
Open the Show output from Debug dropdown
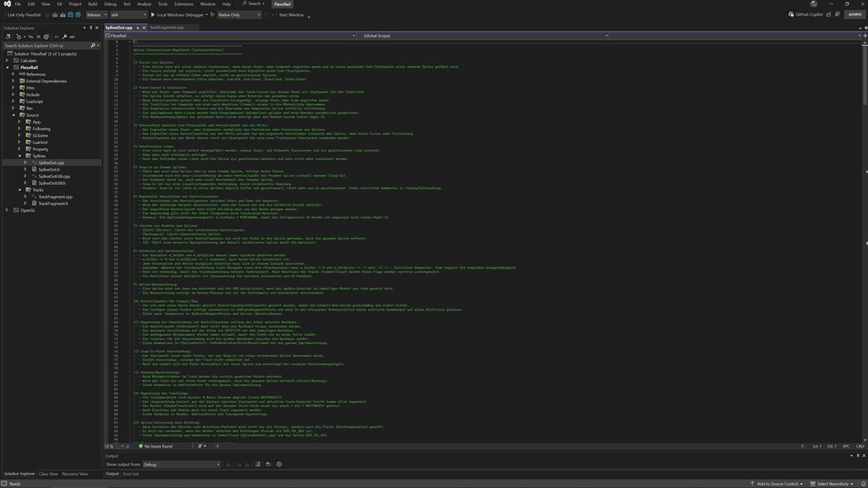(182, 464)
